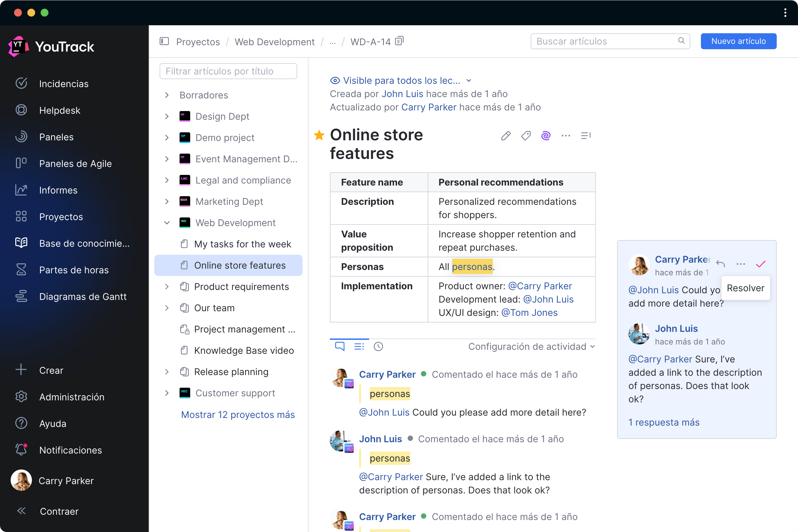
Task: Click the Web Development breadcrumb link
Action: click(274, 42)
